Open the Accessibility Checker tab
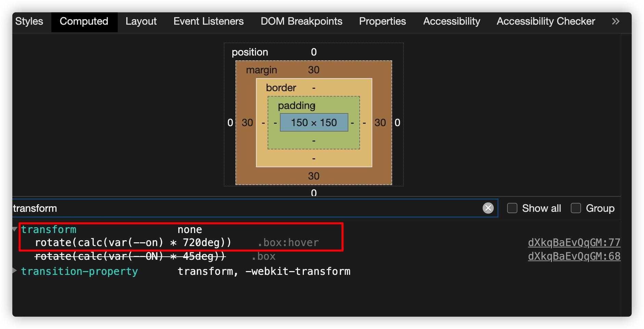Image resolution: width=644 pixels, height=329 pixels. point(546,21)
